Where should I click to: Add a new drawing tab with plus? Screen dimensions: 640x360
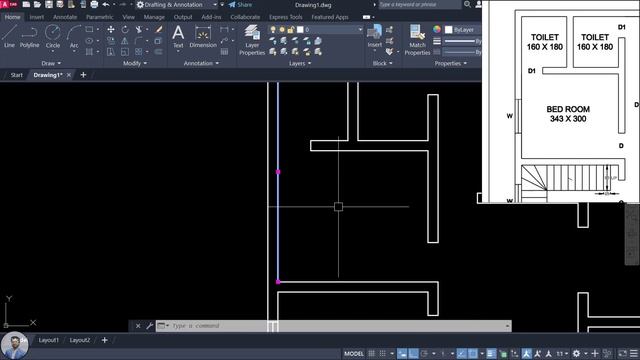[x=83, y=75]
